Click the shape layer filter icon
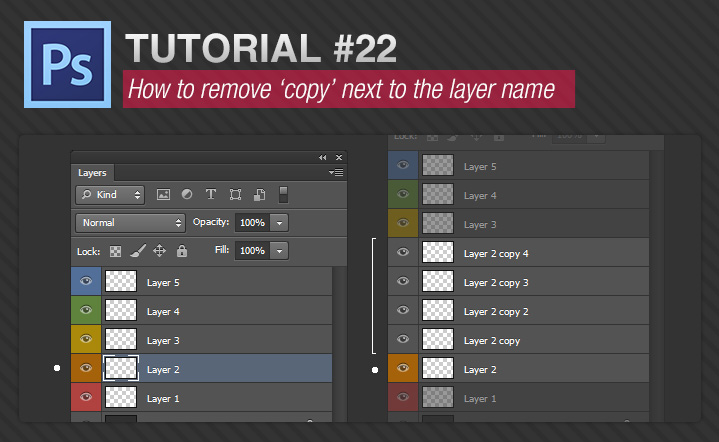 point(235,194)
